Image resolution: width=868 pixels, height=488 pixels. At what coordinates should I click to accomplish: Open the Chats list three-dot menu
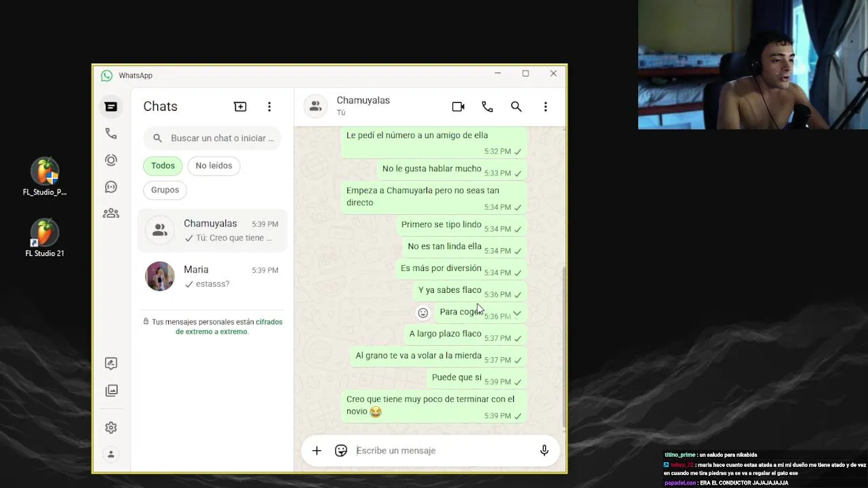tap(269, 106)
